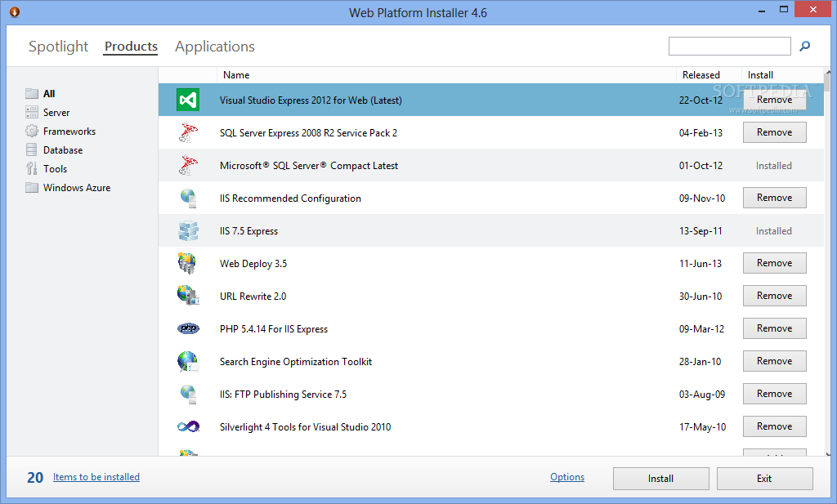This screenshot has width=837, height=504.
Task: Click the IIS 7.5 Express icon
Action: tap(188, 231)
